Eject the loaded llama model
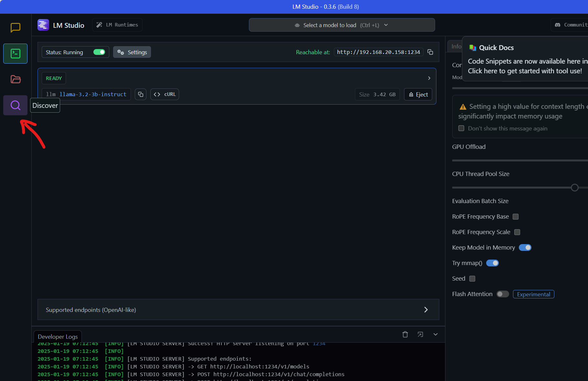The width and height of the screenshot is (588, 381). pyautogui.click(x=418, y=94)
